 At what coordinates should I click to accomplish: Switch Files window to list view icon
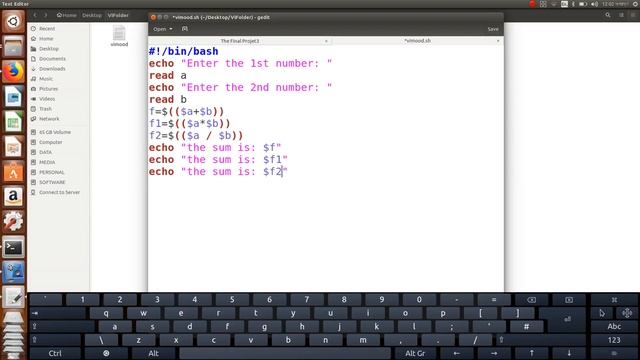coord(621,15)
